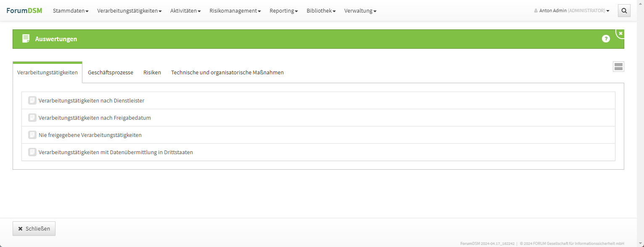Click the Auswertungen header title text
Viewport: 644px width, 247px height.
click(x=56, y=39)
